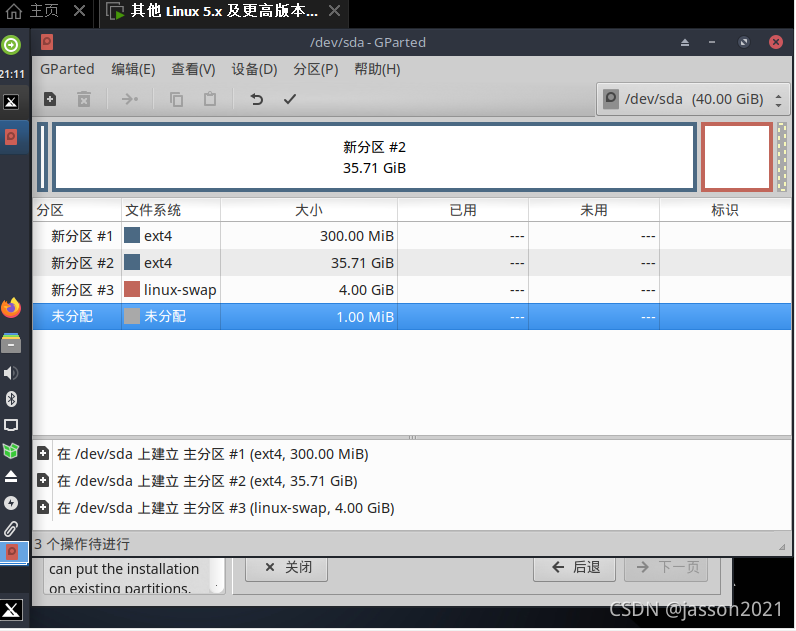Click the GParted icon in the title bar
796x631 pixels.
(47, 42)
